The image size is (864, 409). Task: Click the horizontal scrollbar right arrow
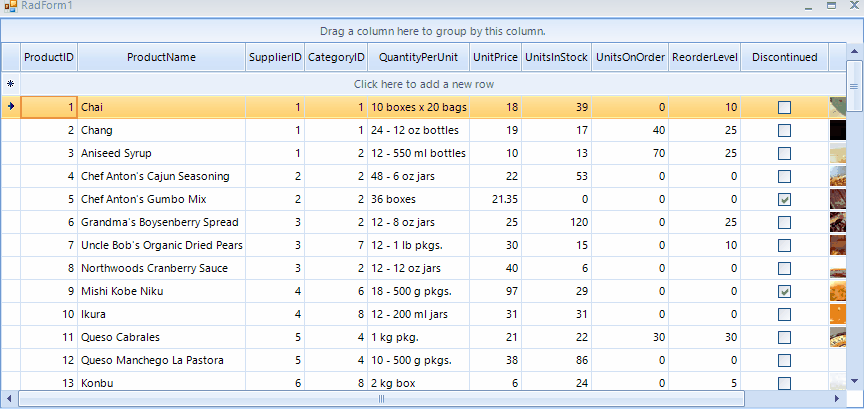839,398
